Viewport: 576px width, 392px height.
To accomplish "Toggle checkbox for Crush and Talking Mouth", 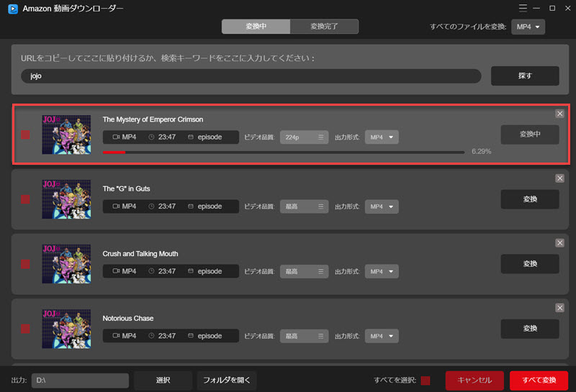I will pos(25,264).
